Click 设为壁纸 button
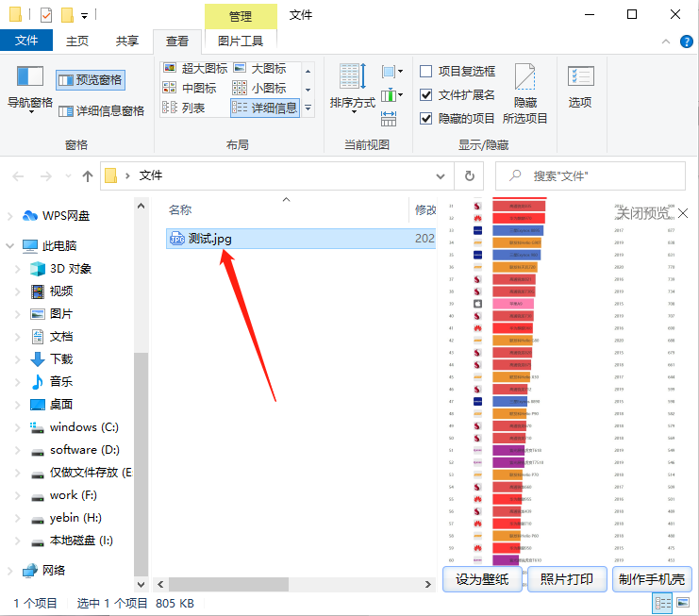This screenshot has width=699, height=616. [x=482, y=579]
